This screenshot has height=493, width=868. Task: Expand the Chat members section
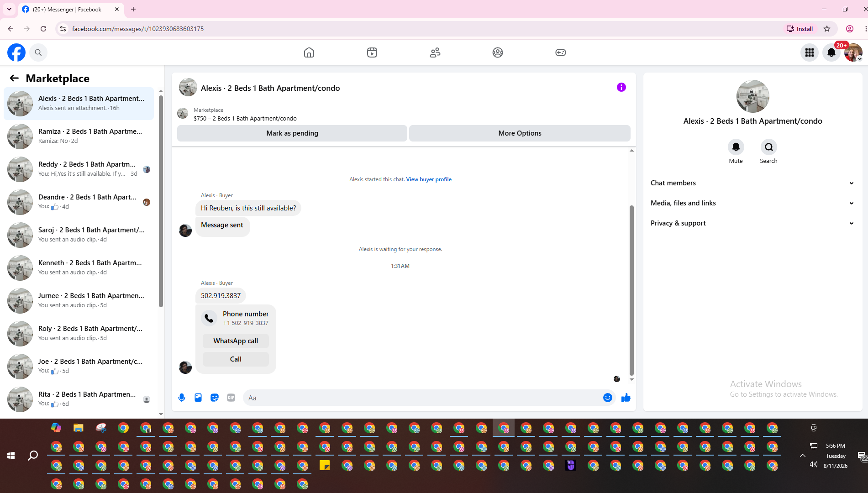[752, 183]
